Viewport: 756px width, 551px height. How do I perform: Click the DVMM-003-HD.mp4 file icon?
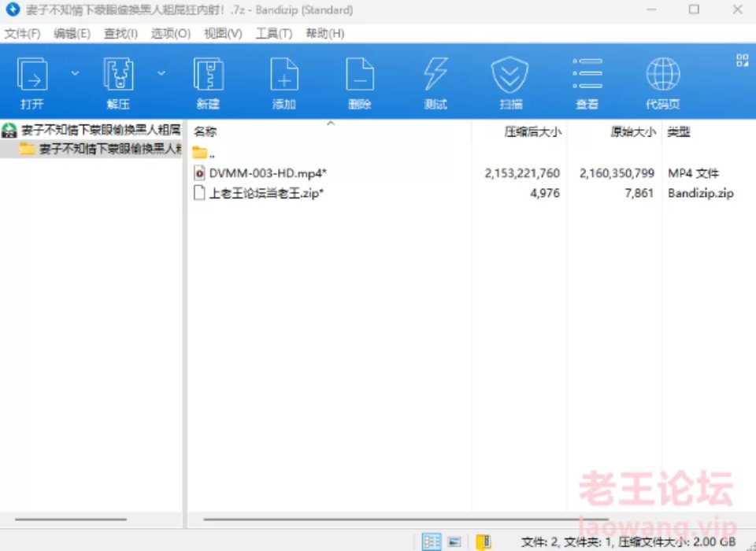(199, 172)
